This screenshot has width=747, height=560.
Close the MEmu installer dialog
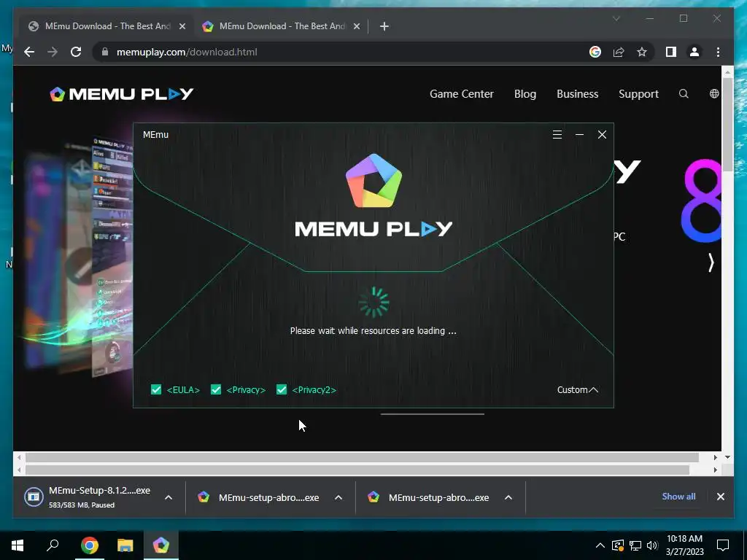602,135
